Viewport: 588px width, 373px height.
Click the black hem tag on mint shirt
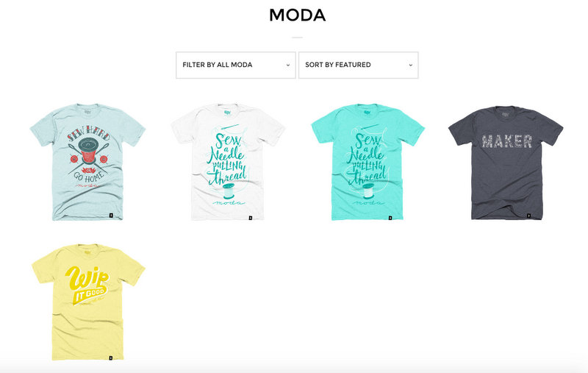point(390,218)
